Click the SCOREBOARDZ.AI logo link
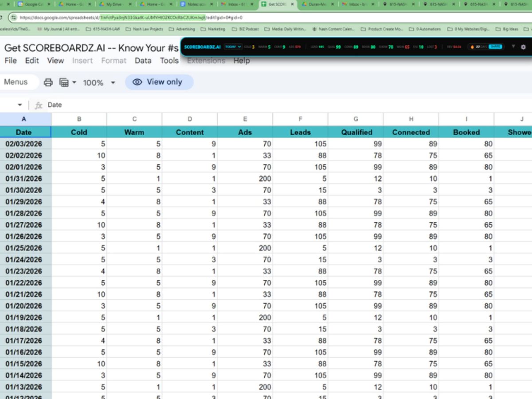The image size is (532, 399). (x=202, y=47)
